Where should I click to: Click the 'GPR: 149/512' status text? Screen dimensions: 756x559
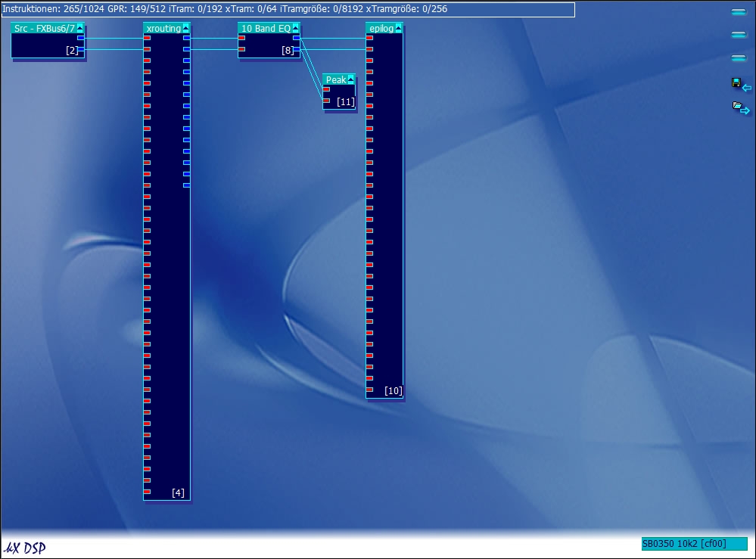(137, 8)
